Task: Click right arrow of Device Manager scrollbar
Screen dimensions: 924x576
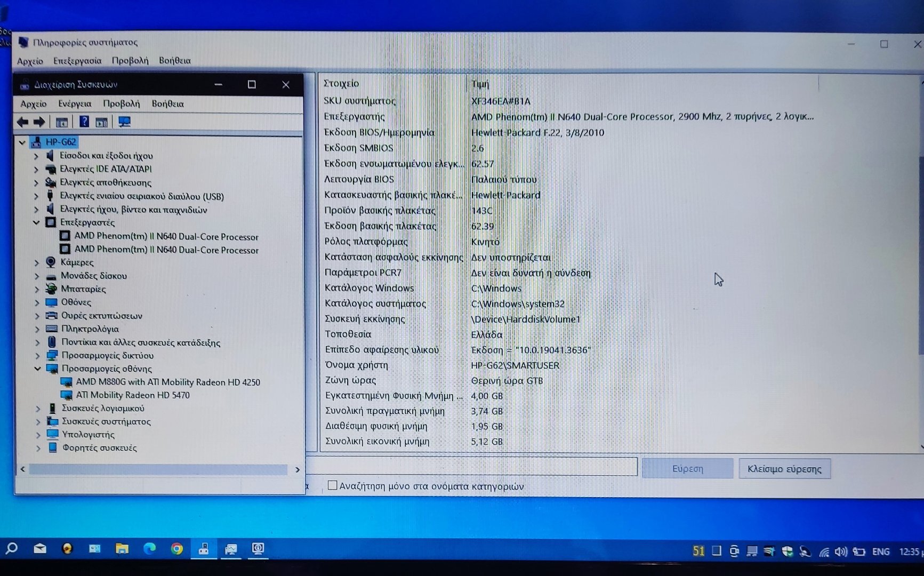Action: [297, 469]
